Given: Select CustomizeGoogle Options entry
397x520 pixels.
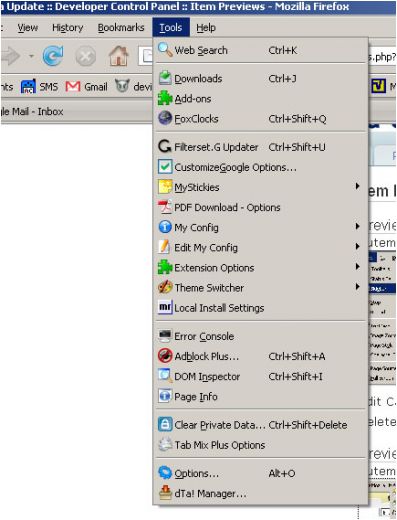Looking at the screenshot, I should tap(261, 167).
